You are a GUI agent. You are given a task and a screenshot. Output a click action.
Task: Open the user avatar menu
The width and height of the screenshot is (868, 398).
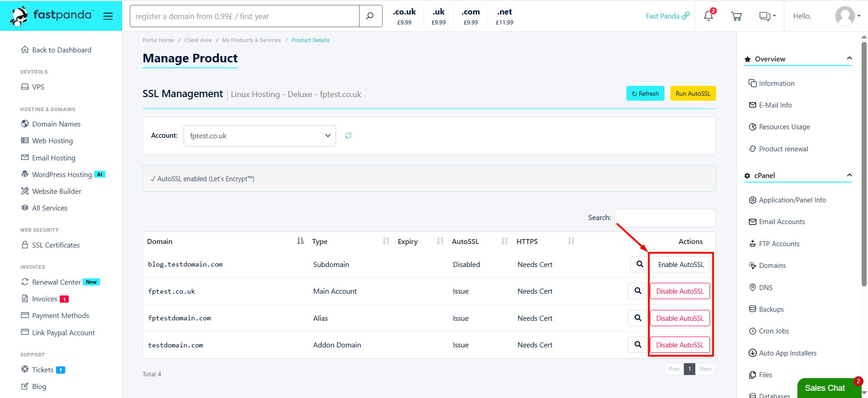[847, 16]
